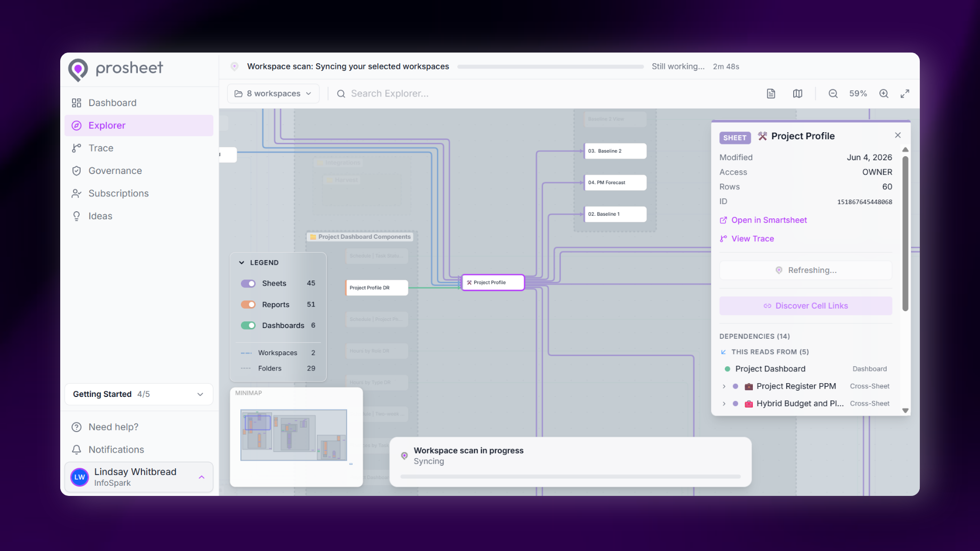Open Notifications
Screen dimensions: 980x551
click(139, 449)
